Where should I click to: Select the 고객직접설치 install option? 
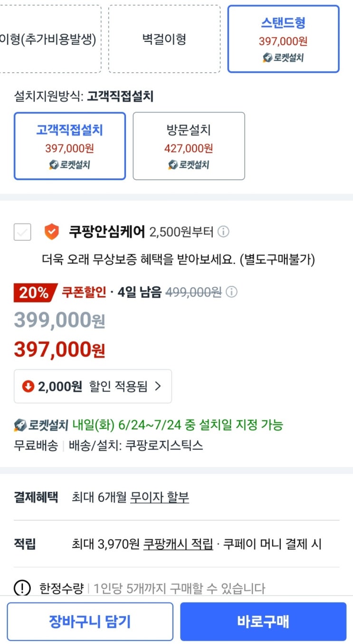(x=70, y=146)
